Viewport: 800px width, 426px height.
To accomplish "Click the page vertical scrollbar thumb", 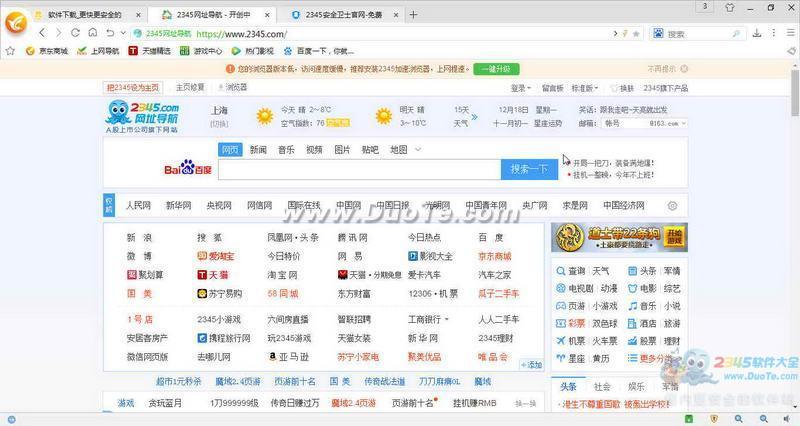I will (795, 92).
